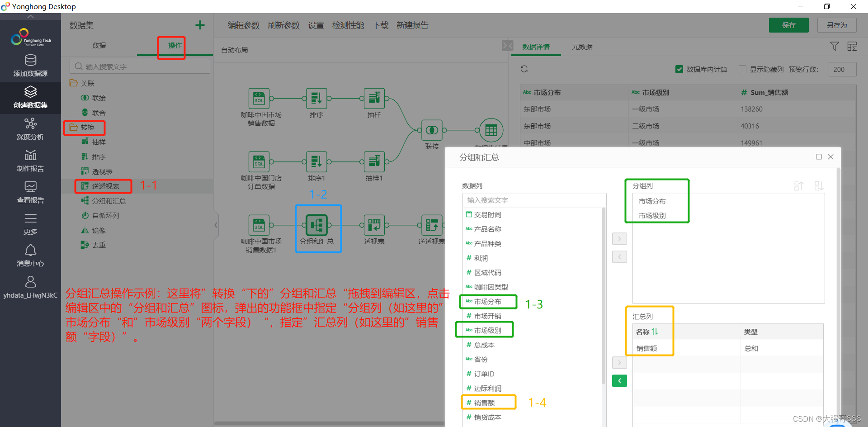This screenshot has height=427, width=868.
Task: Open the Make Report (制作报告) sidebar item
Action: (x=30, y=161)
